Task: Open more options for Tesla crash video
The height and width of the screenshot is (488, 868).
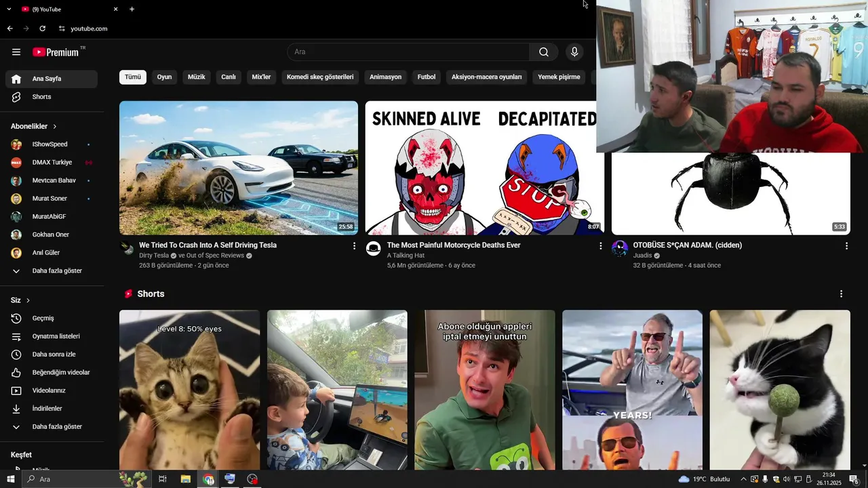Action: 354,246
